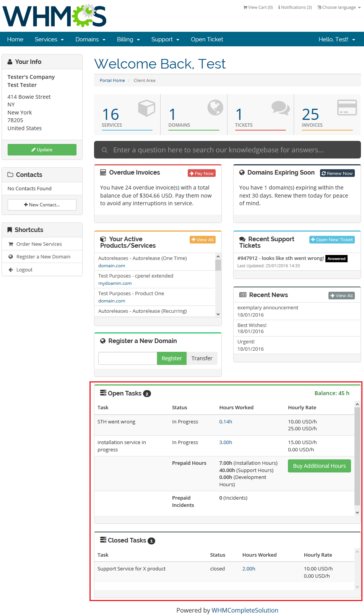Screen dimensions: 364x616
Task: Select the STH went wrong task row
Action: (224, 425)
